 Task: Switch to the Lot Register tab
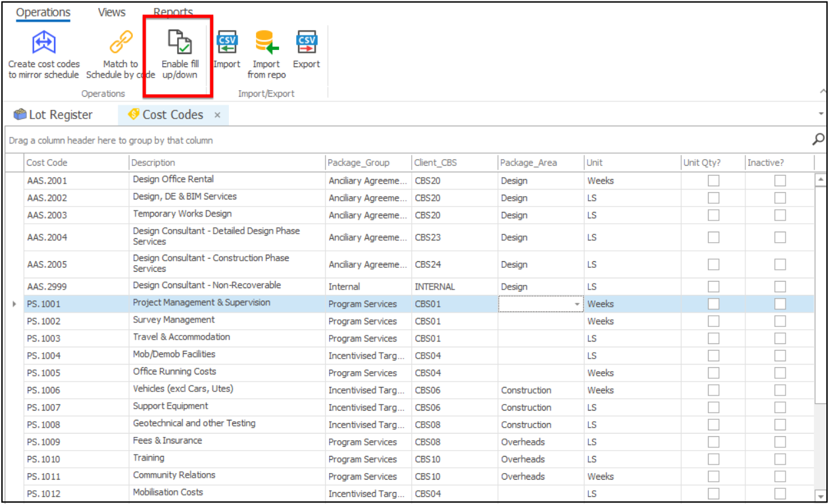pos(53,114)
